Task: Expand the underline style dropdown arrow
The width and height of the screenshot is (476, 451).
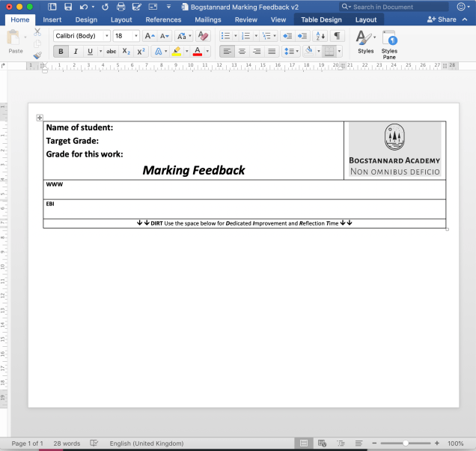Action: [x=100, y=52]
